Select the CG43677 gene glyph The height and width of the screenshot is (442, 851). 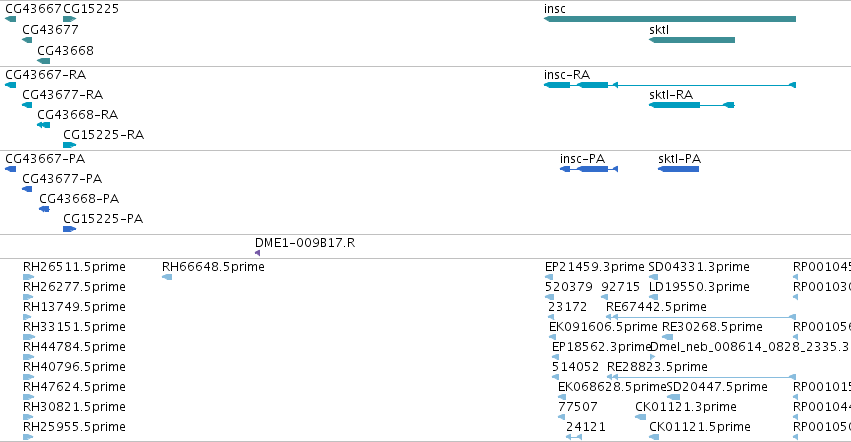point(27,40)
